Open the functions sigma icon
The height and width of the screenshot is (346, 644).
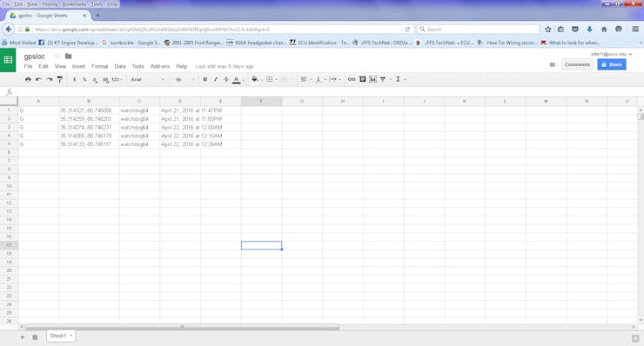[398, 79]
